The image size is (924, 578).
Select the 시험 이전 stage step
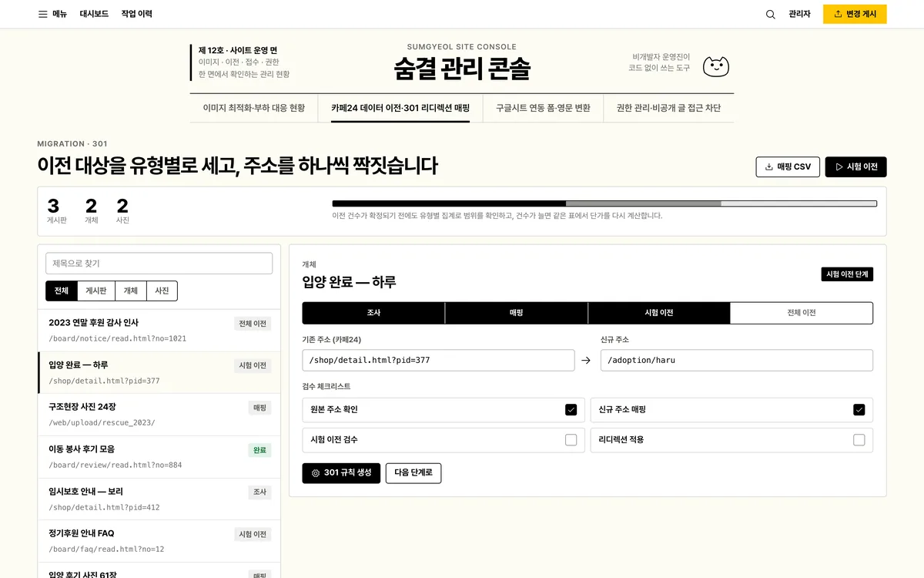tap(659, 313)
